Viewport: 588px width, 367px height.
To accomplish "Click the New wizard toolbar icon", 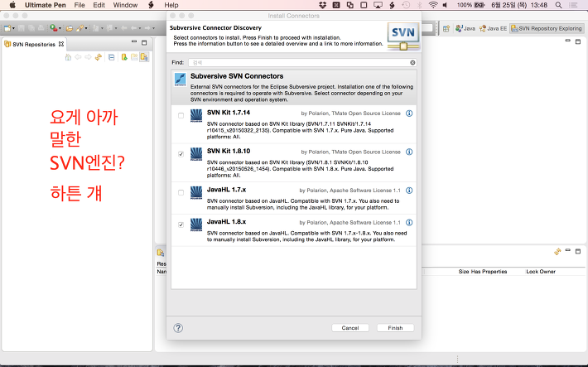I will click(x=7, y=28).
